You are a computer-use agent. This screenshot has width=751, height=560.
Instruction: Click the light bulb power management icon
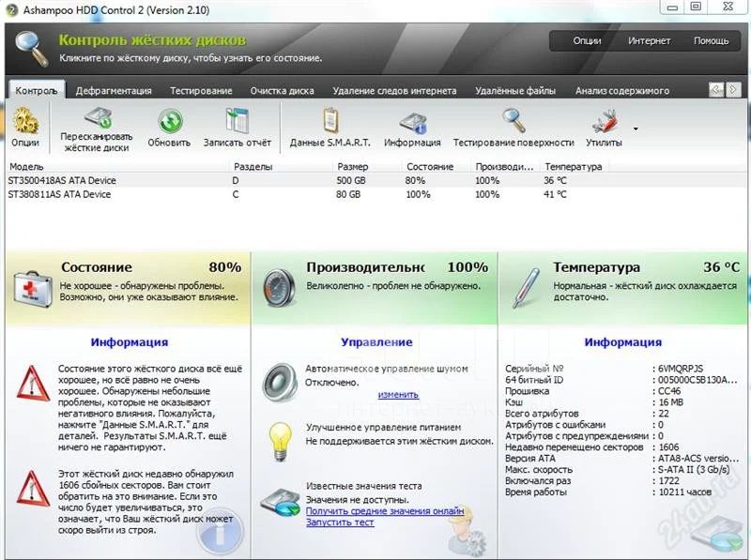coord(280,441)
